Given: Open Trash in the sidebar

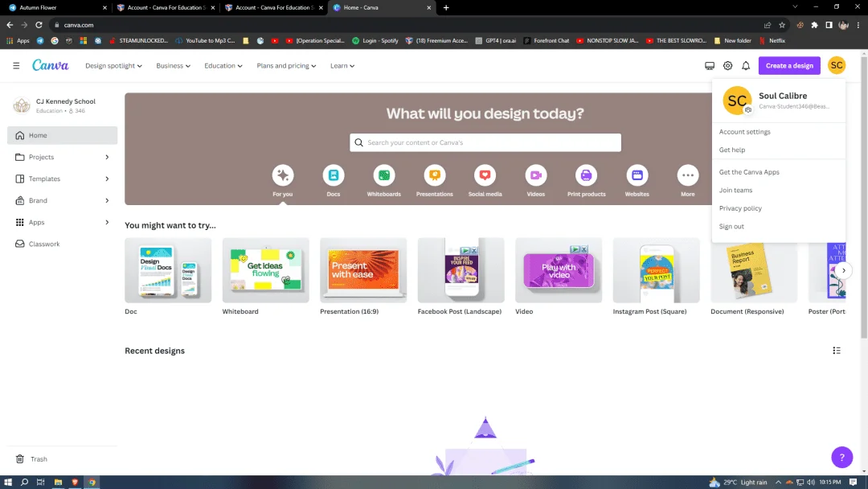Looking at the screenshot, I should [x=62, y=458].
